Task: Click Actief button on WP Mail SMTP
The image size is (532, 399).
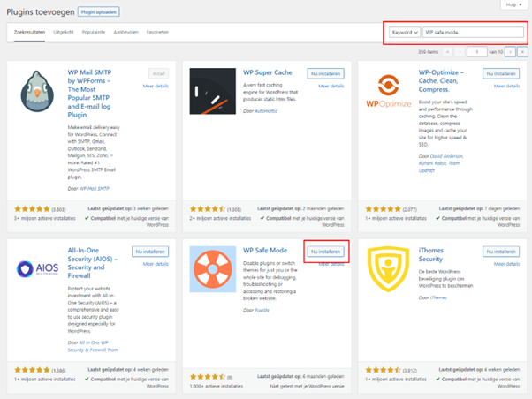Action: pyautogui.click(x=158, y=73)
